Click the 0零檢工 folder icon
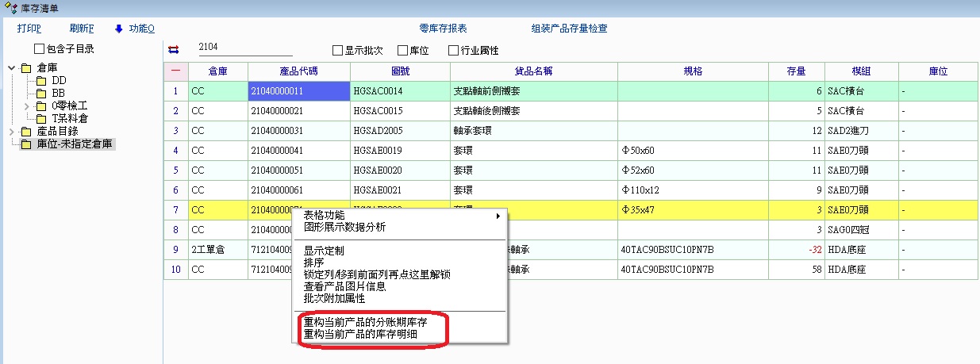Viewport: 980px width, 364px height. (40, 105)
